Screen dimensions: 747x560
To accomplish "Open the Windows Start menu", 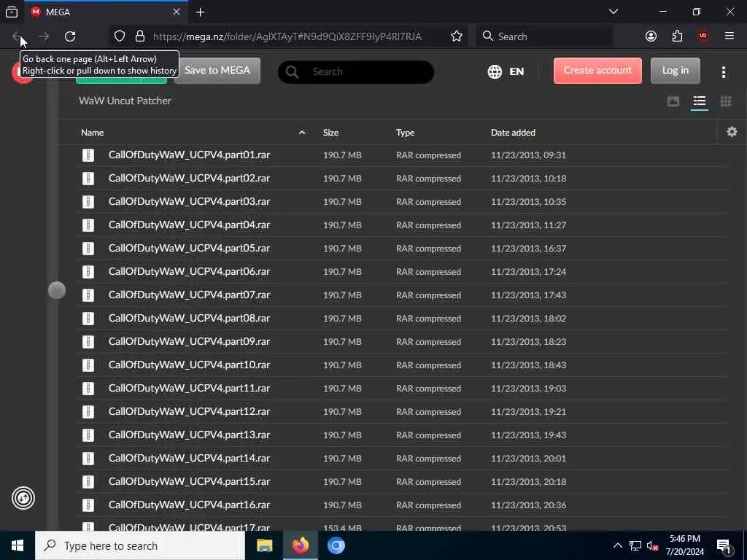I will click(x=18, y=545).
